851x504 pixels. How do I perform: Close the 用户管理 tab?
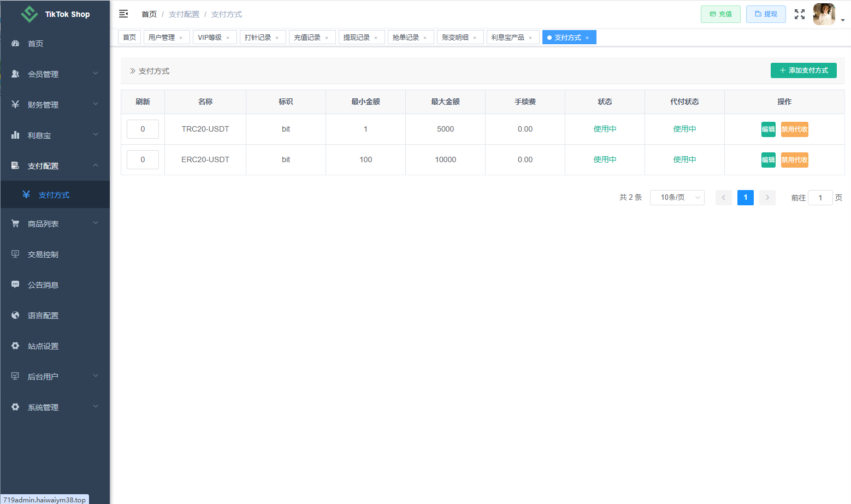[x=181, y=38]
